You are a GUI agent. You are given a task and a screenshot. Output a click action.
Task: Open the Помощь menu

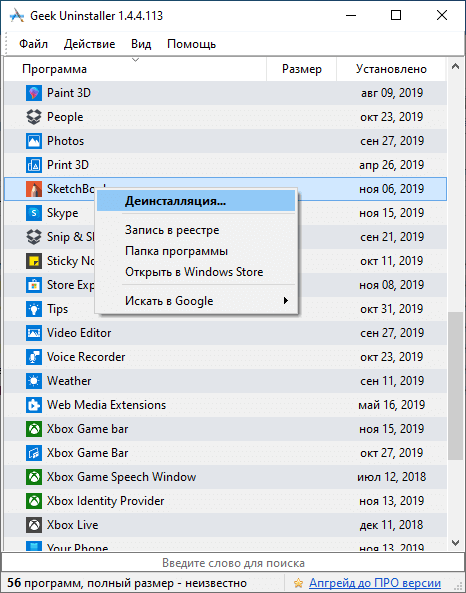click(x=191, y=44)
